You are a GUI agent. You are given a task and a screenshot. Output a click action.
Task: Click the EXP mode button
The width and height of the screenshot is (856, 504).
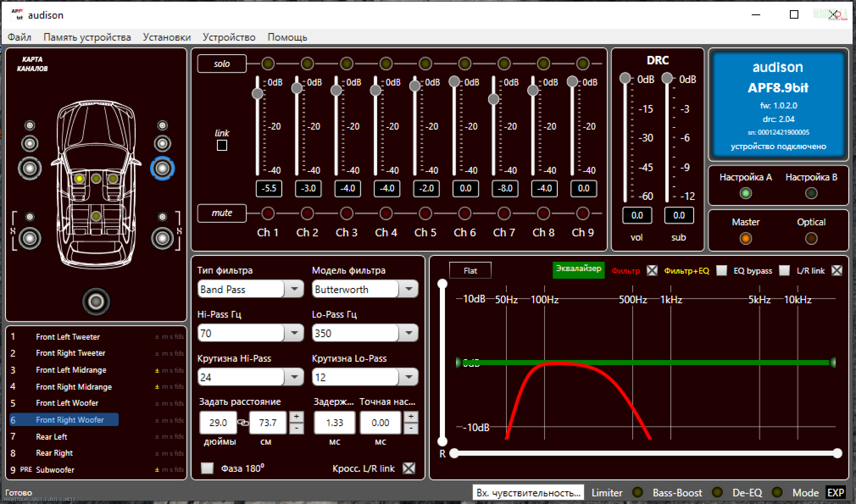pos(836,493)
